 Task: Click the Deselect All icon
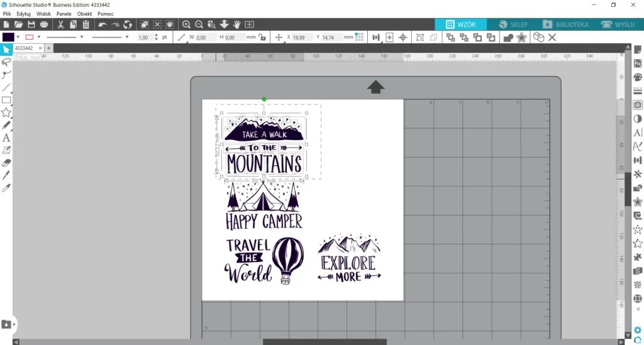pyautogui.click(x=157, y=25)
